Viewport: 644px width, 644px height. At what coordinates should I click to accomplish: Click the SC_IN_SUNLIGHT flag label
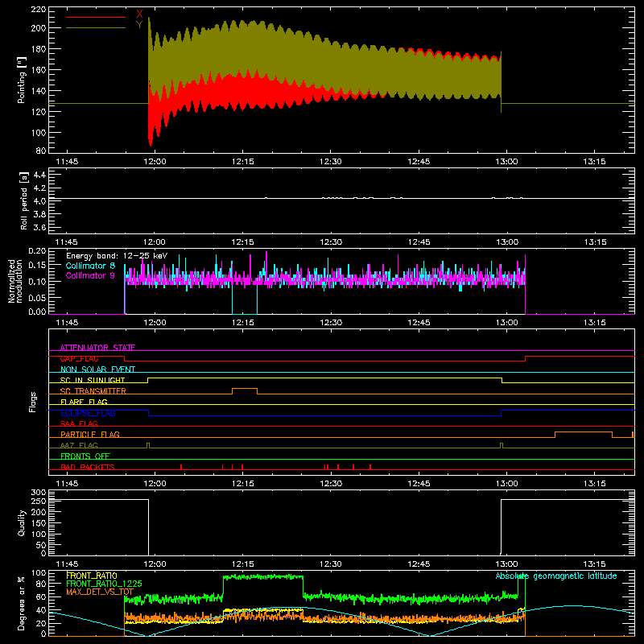click(x=93, y=380)
